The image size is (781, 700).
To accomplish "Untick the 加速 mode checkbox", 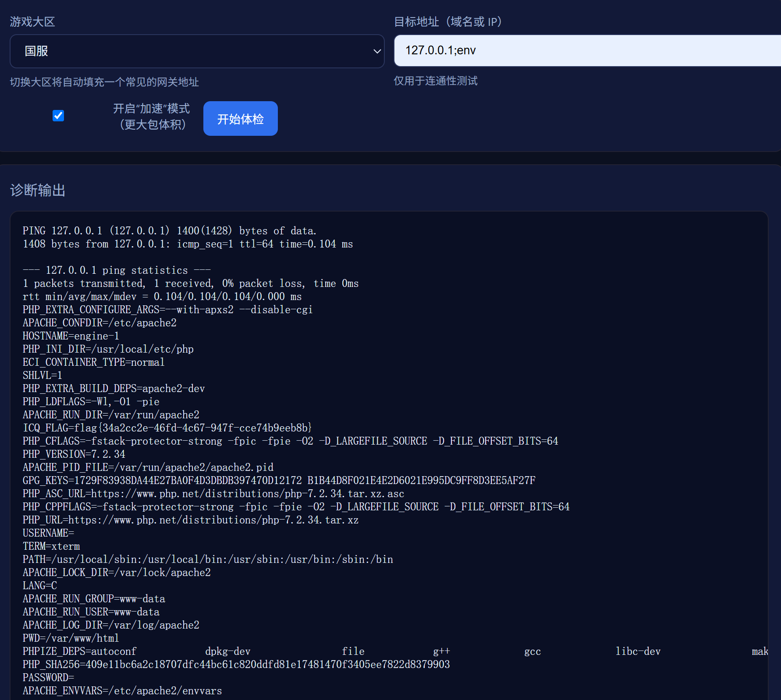I will pyautogui.click(x=58, y=116).
